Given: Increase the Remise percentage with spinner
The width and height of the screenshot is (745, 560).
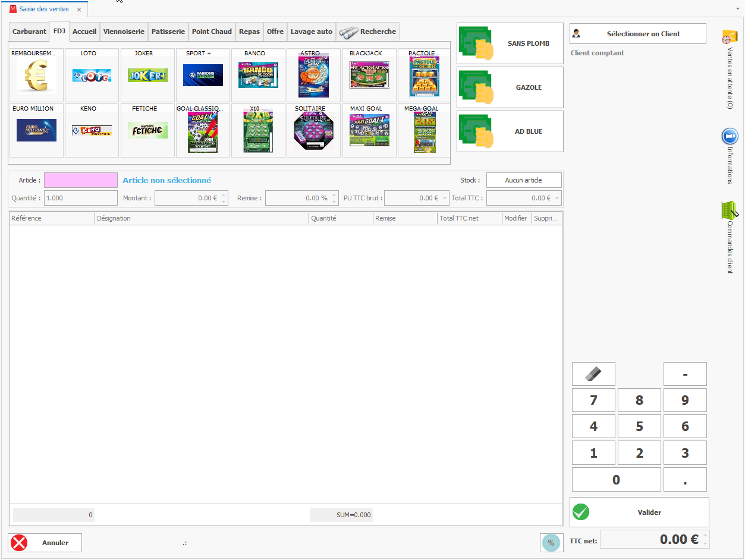Looking at the screenshot, I should click(x=334, y=195).
